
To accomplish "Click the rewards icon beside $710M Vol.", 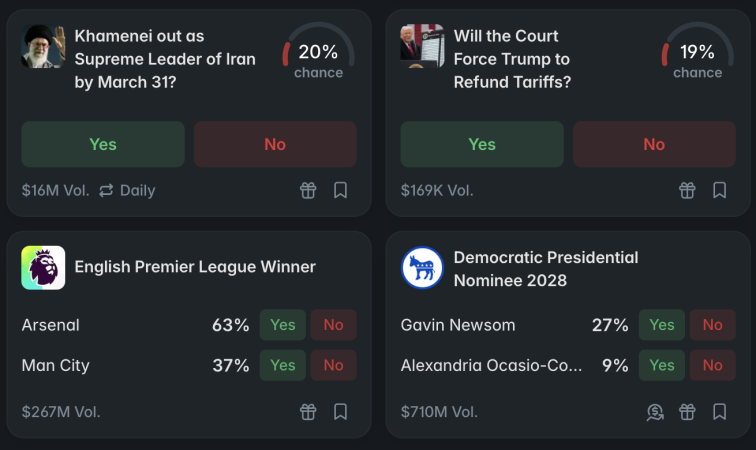I will point(655,411).
